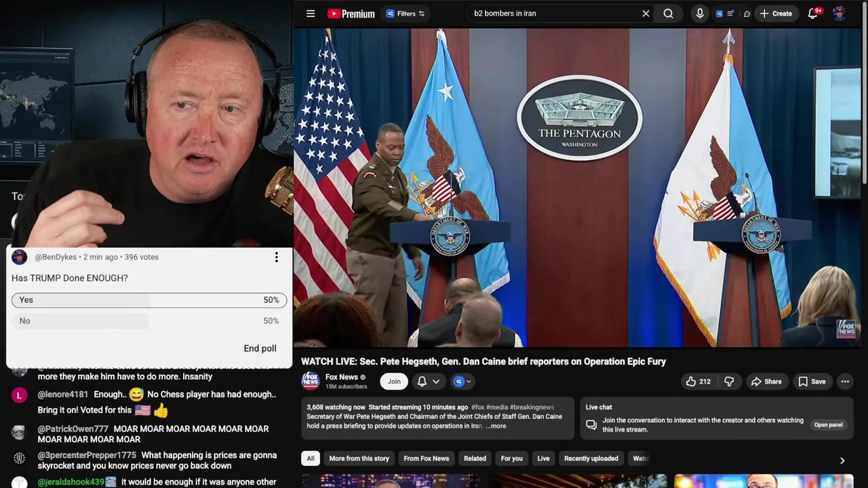Click End poll
Image resolution: width=868 pixels, height=488 pixels.
pos(260,348)
